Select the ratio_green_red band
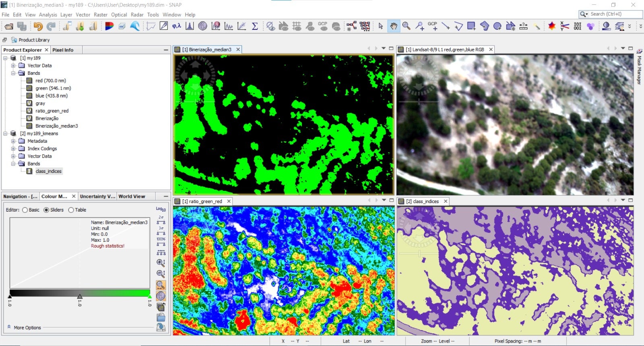 pos(52,111)
